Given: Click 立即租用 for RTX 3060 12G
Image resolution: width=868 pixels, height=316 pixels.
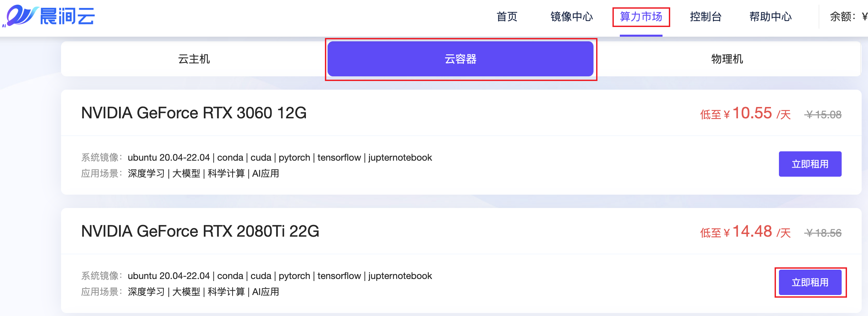Looking at the screenshot, I should [x=810, y=164].
